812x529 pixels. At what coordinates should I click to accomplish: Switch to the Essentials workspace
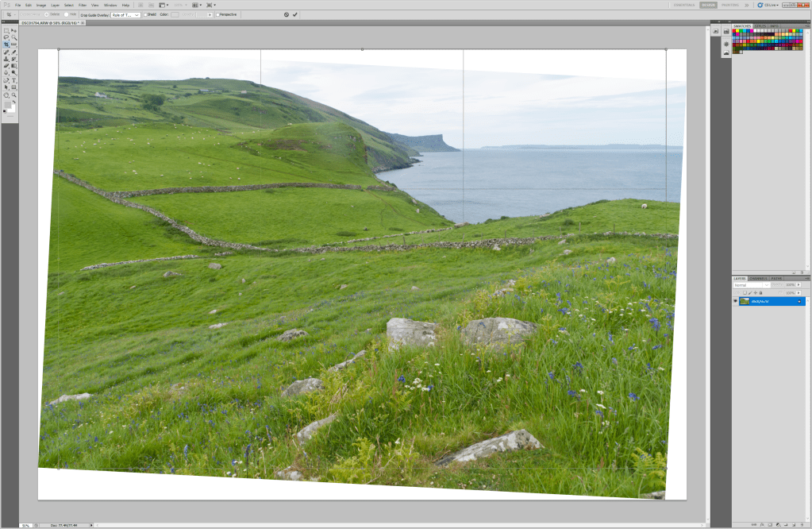tap(684, 5)
